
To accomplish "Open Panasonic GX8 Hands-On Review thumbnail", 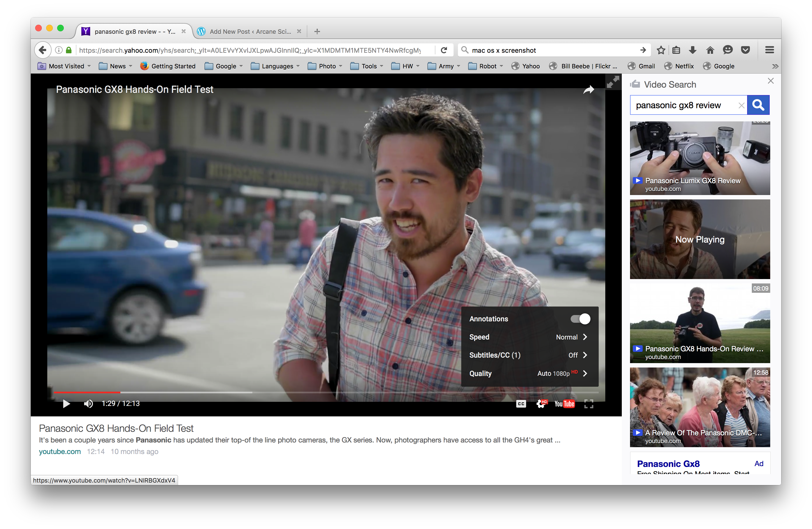I will pyautogui.click(x=700, y=324).
